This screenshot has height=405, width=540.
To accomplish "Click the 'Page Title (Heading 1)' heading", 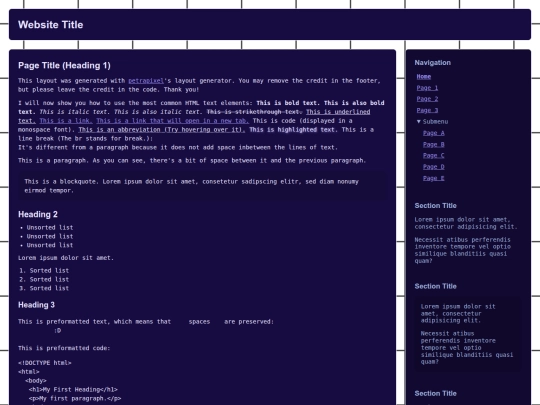I will click(64, 65).
